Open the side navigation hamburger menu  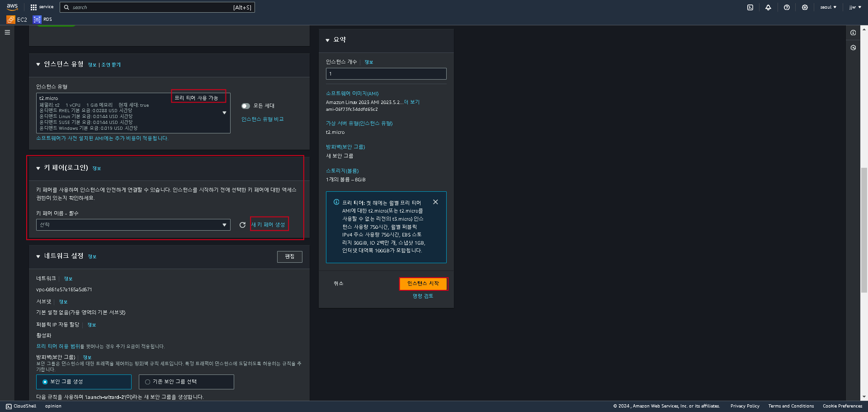(7, 32)
